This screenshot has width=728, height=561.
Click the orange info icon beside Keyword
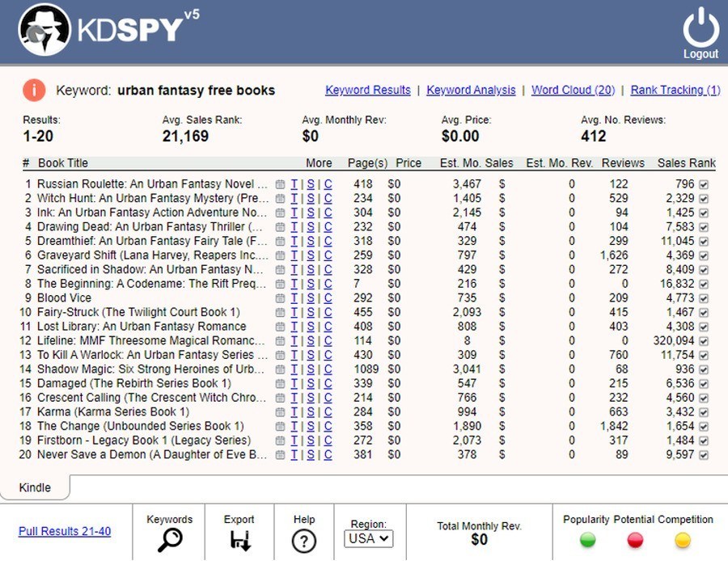coord(33,90)
